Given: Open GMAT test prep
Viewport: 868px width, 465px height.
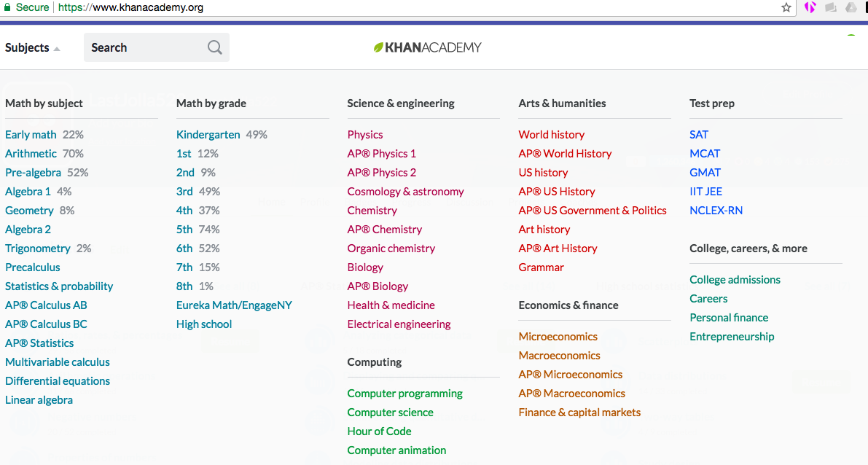Looking at the screenshot, I should tap(705, 172).
